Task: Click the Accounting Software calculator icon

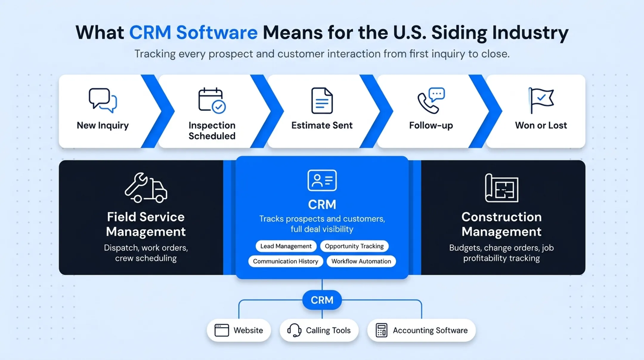Action: (x=381, y=330)
